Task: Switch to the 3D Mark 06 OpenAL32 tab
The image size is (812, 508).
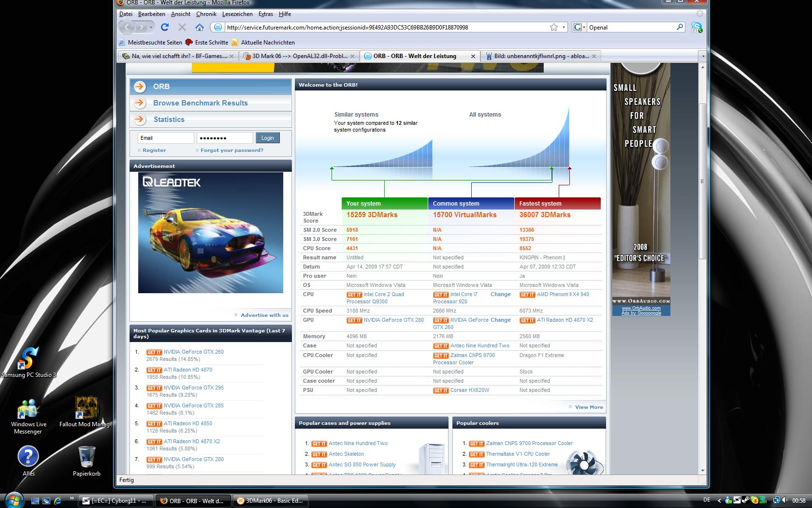Action: tap(299, 56)
